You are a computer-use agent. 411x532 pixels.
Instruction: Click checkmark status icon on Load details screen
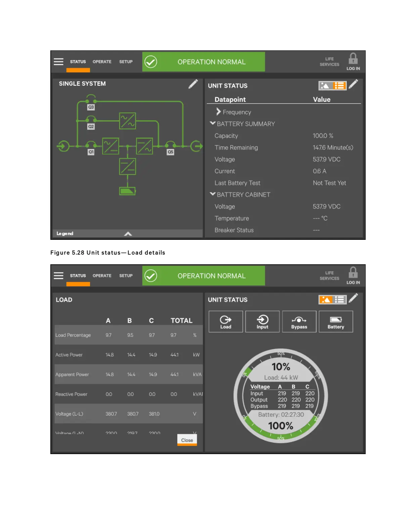(x=151, y=276)
